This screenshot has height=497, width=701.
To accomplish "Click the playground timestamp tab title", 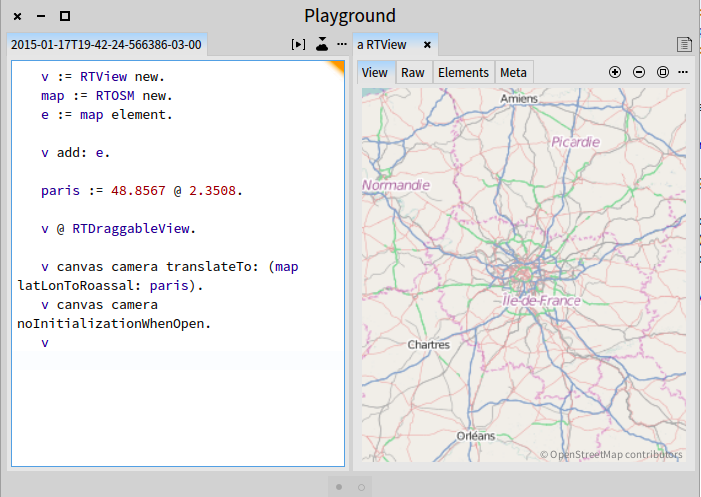I will [x=107, y=45].
